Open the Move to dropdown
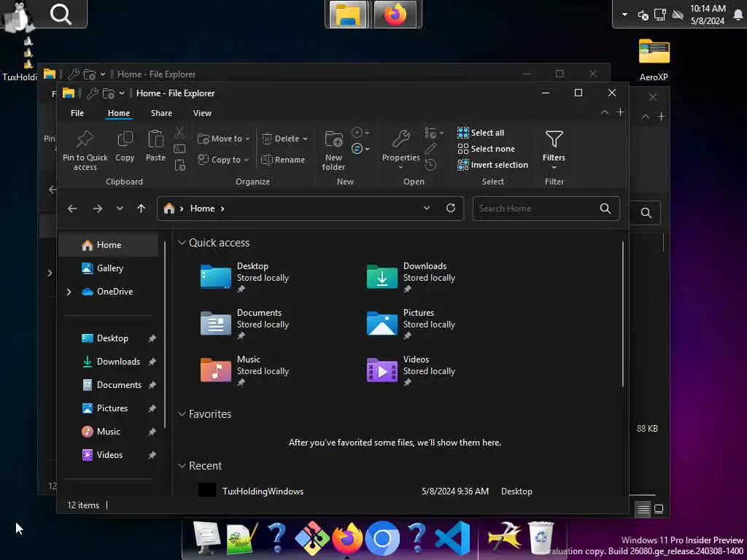 pos(223,139)
